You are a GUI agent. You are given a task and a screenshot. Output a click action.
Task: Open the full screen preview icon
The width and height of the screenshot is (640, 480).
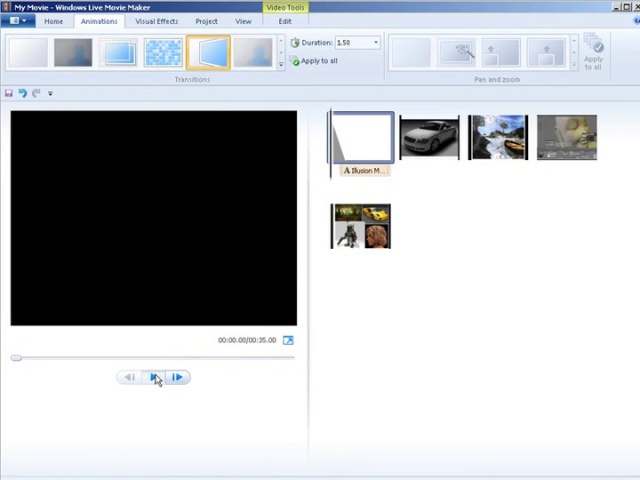coord(288,340)
